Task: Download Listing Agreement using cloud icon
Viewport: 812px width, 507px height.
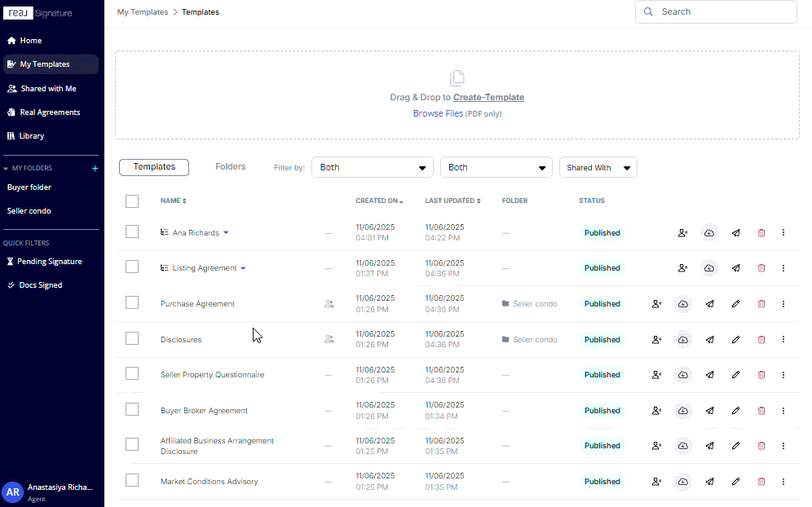Action: pyautogui.click(x=709, y=268)
